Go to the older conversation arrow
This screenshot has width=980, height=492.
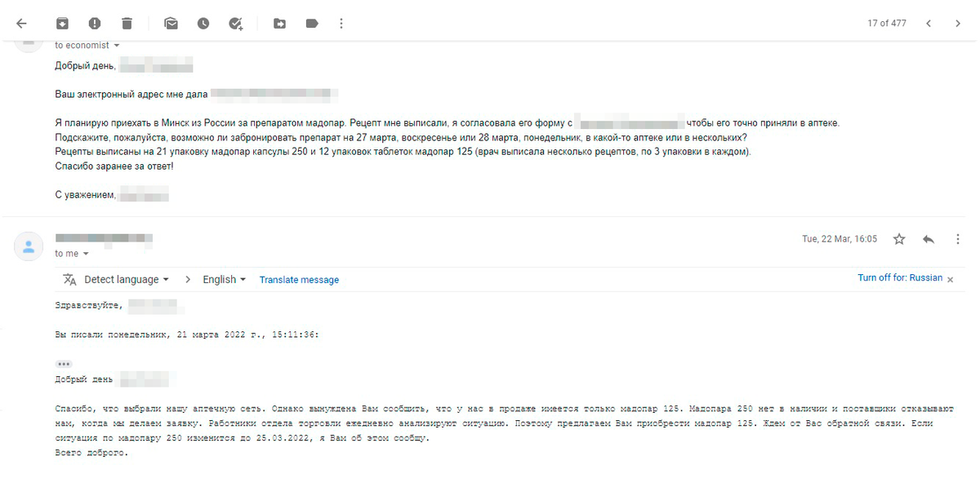[958, 24]
